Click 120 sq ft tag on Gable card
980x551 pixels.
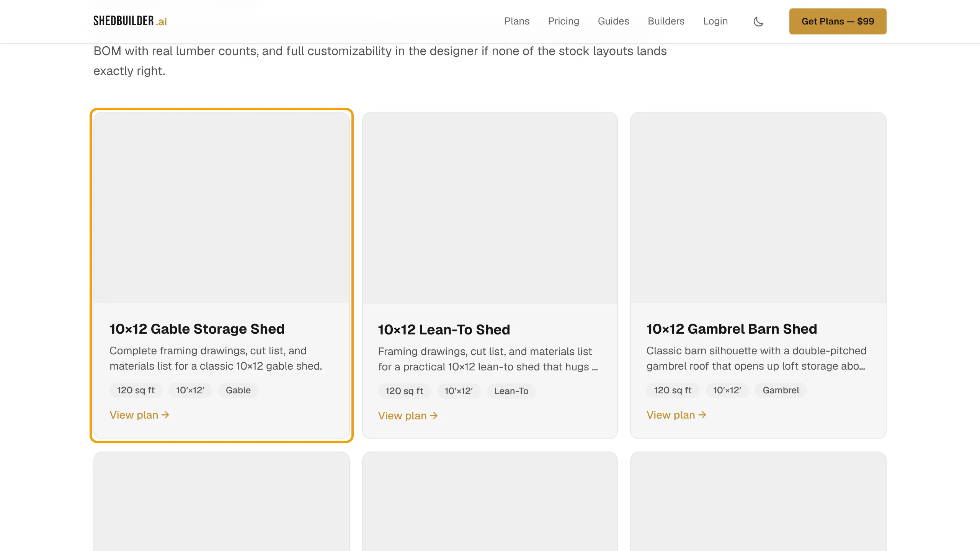click(x=136, y=390)
